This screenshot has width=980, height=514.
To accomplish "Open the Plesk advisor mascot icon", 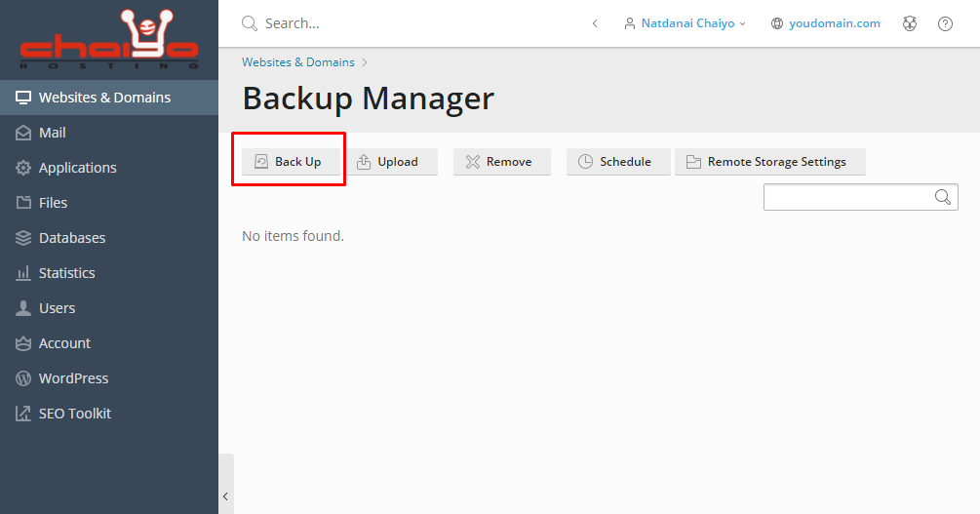I will click(x=910, y=23).
